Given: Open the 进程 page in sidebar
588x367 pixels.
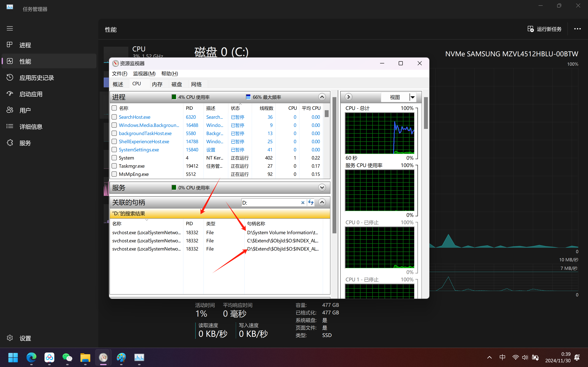Looking at the screenshot, I should tap(25, 45).
